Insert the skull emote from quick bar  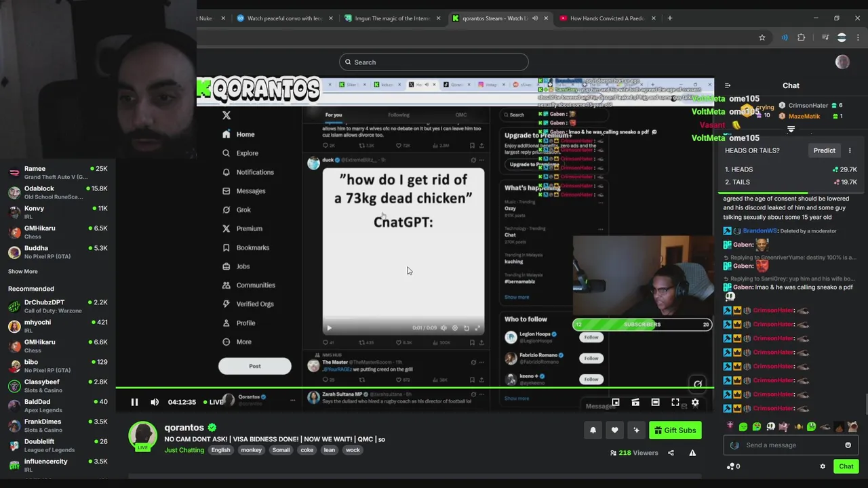[x=770, y=427]
